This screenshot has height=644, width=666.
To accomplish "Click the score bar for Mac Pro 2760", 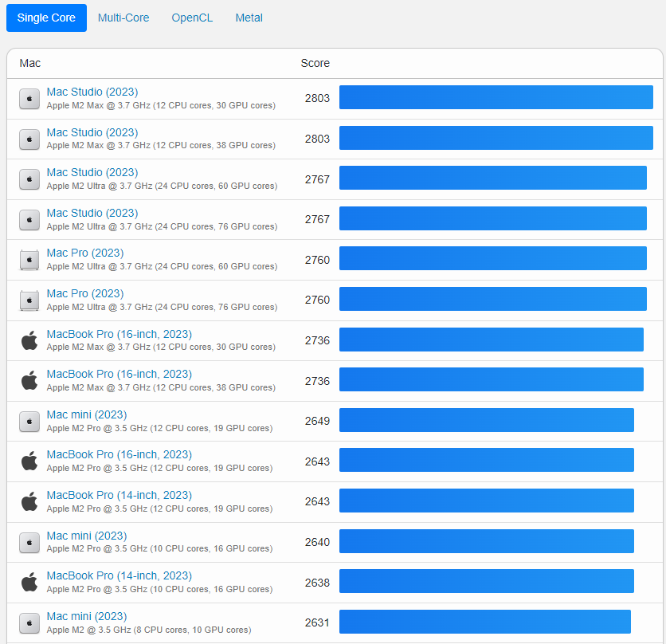I will tap(492, 258).
